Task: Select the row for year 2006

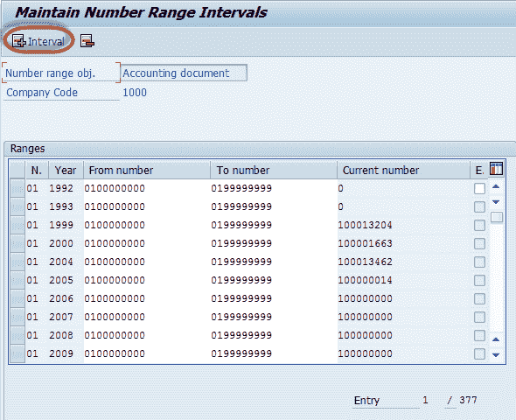Action: click(17, 299)
